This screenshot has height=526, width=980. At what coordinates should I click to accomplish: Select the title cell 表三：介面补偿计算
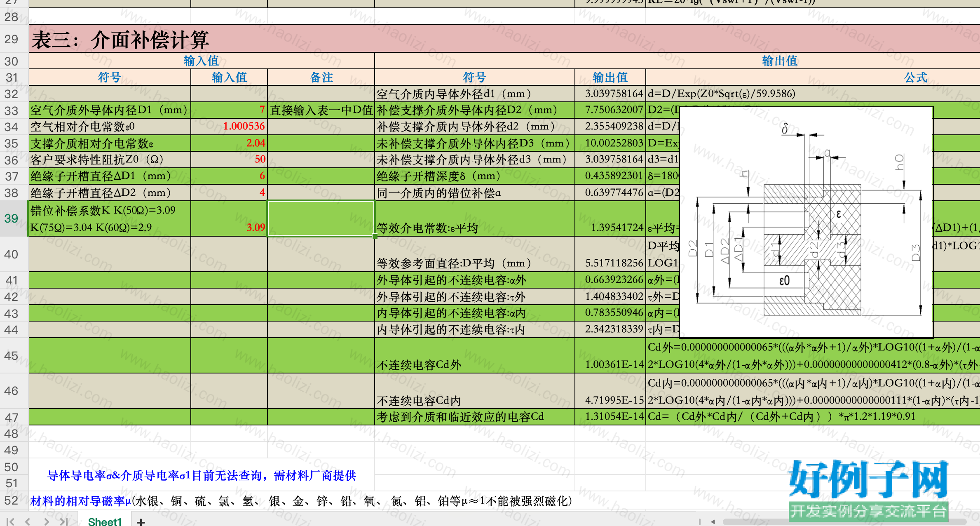(x=504, y=39)
